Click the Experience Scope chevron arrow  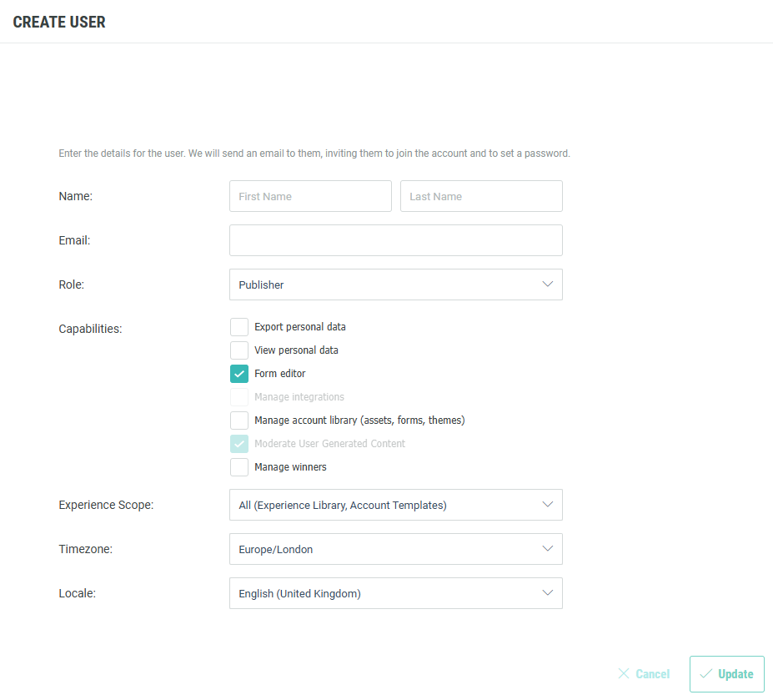[x=548, y=504]
